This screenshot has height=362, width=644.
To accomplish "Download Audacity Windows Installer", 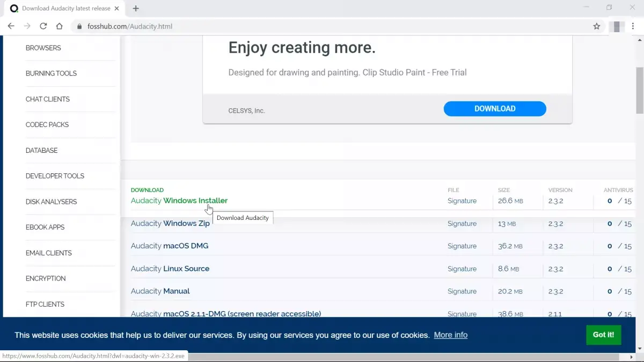I will pyautogui.click(x=179, y=201).
